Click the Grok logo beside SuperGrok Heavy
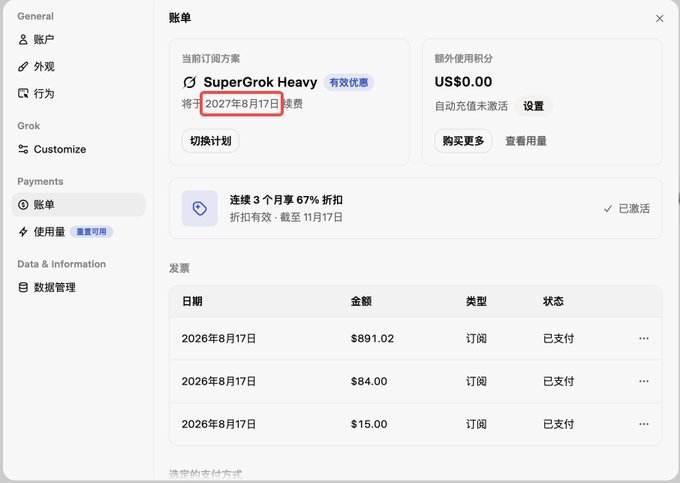The height and width of the screenshot is (483, 680). (190, 82)
